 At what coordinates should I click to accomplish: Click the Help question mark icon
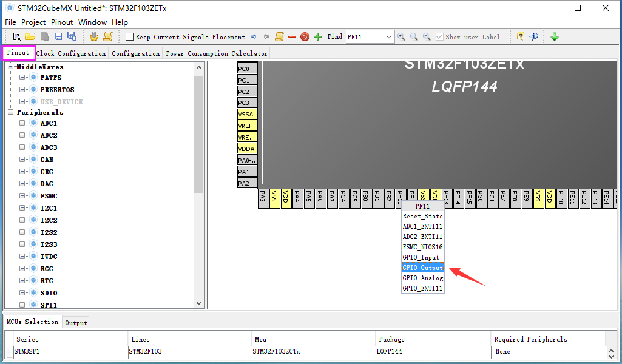[x=521, y=37]
